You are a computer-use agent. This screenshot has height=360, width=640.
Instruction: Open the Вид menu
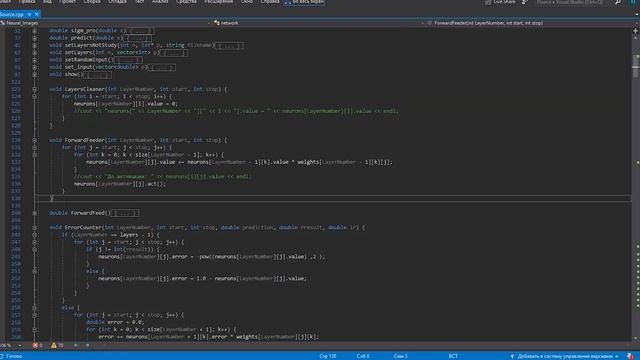[x=47, y=2]
